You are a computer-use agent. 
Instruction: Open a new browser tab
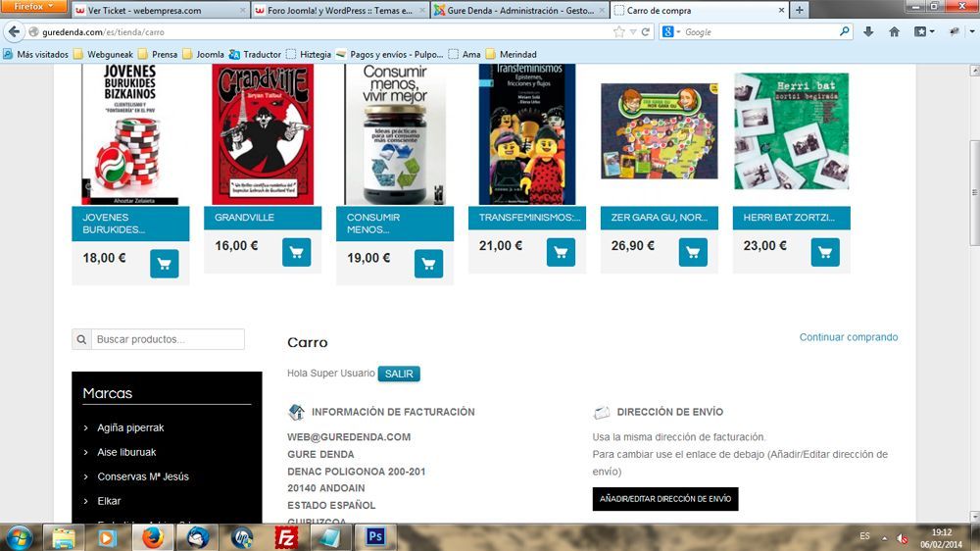(x=800, y=10)
